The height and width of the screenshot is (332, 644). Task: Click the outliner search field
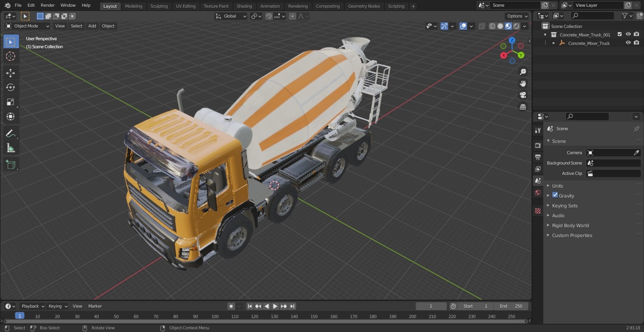[x=593, y=16]
